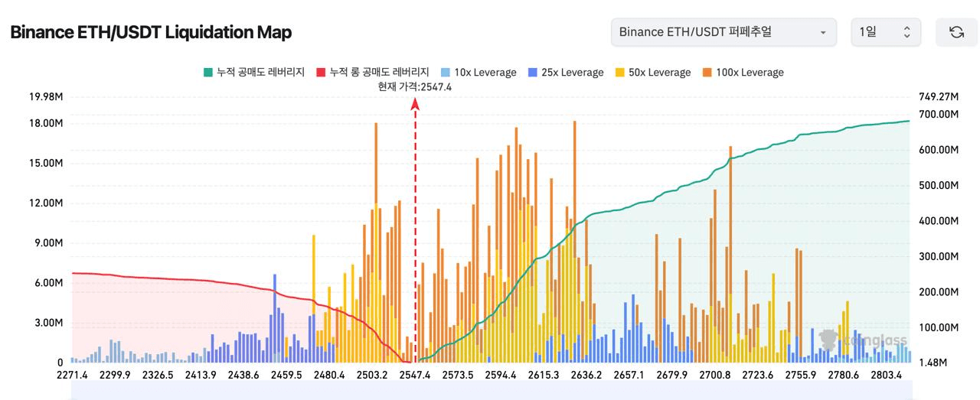Toggle the 누적 롱 공매도 레버리지 legend series
This screenshot has width=980, height=400.
coord(372,72)
